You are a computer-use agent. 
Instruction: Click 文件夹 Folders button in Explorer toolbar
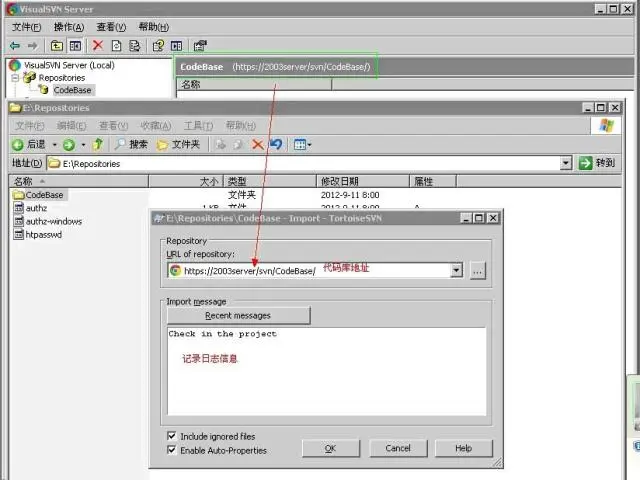[178, 144]
